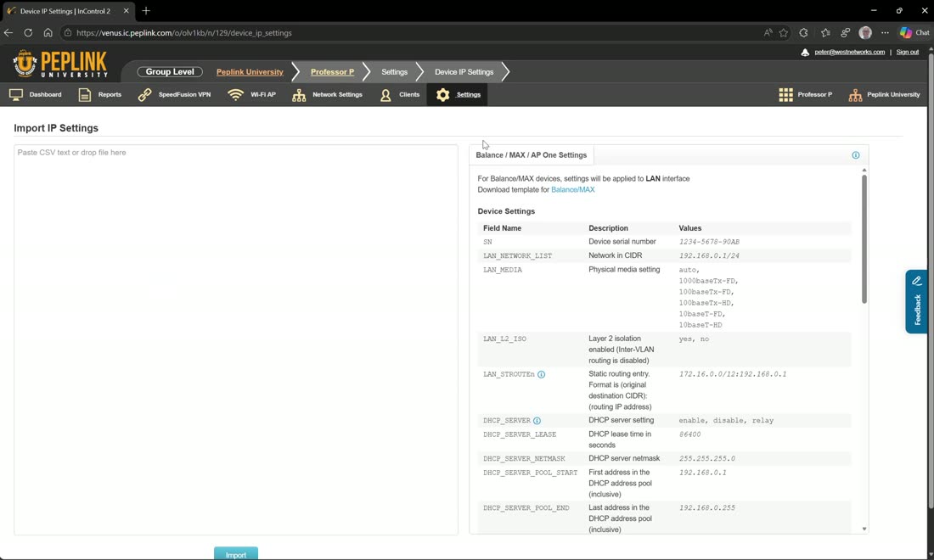
Task: Click the account email link
Action: pos(849,52)
